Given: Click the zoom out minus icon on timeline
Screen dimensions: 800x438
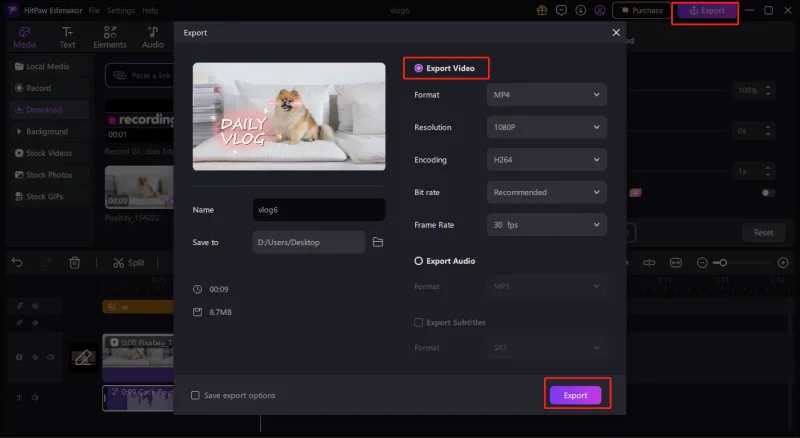Looking at the screenshot, I should coord(702,262).
